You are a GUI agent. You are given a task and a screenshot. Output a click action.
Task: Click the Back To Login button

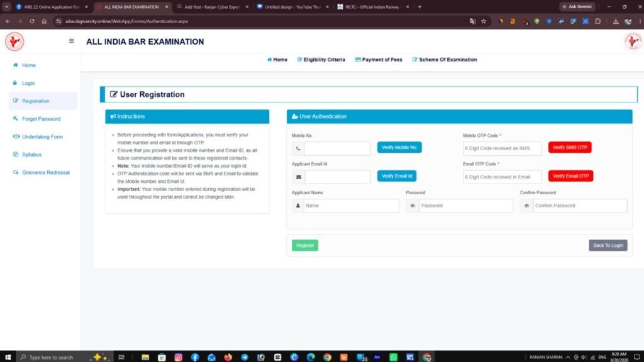[x=608, y=246]
